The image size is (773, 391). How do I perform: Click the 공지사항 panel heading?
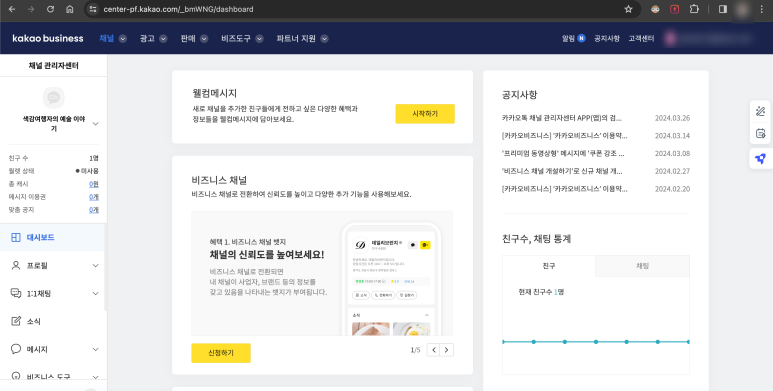520,95
